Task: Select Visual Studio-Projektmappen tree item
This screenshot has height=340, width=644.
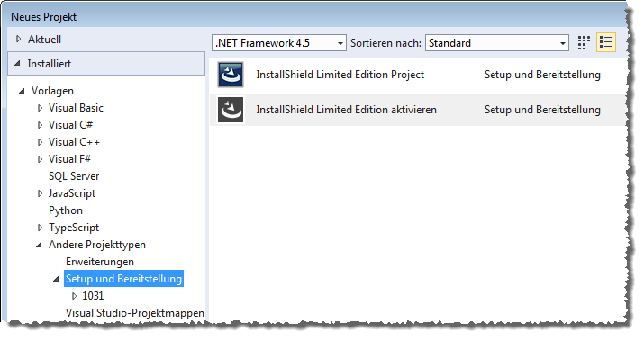Action: 135,313
